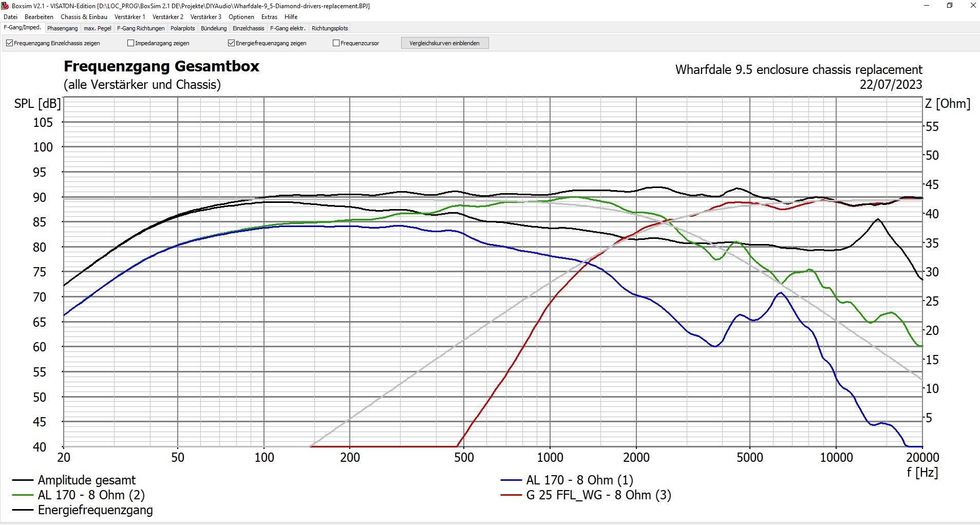Open the Verstärker 3 menu
The height and width of the screenshot is (525, 980).
(x=205, y=17)
